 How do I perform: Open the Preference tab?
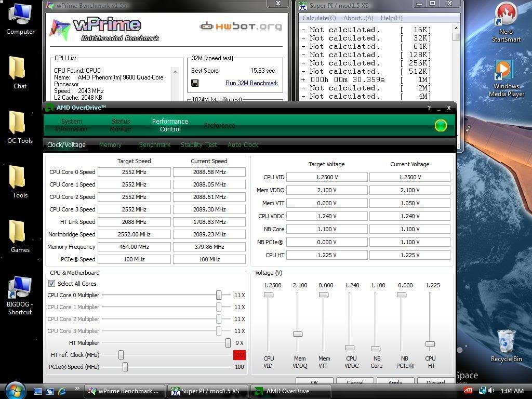220,126
